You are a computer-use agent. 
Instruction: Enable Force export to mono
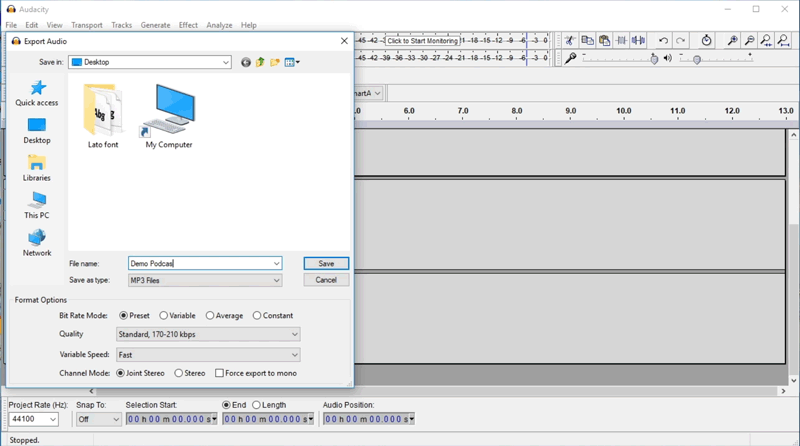pyautogui.click(x=219, y=373)
